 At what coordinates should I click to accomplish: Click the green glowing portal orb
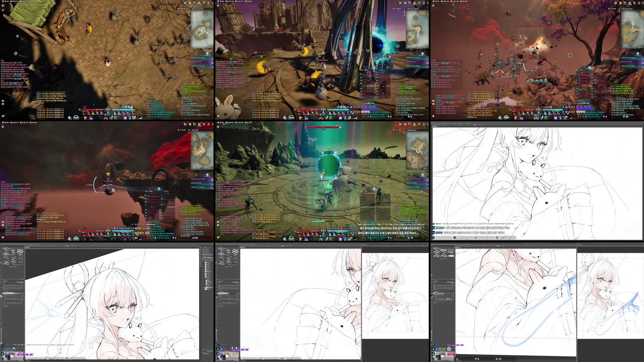coord(329,166)
